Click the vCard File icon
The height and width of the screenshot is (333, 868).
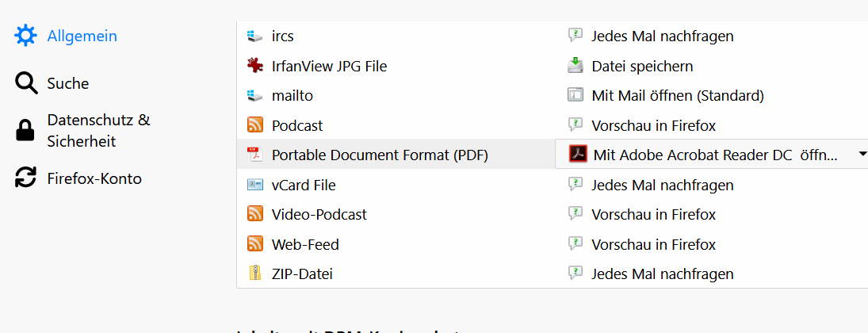(255, 185)
